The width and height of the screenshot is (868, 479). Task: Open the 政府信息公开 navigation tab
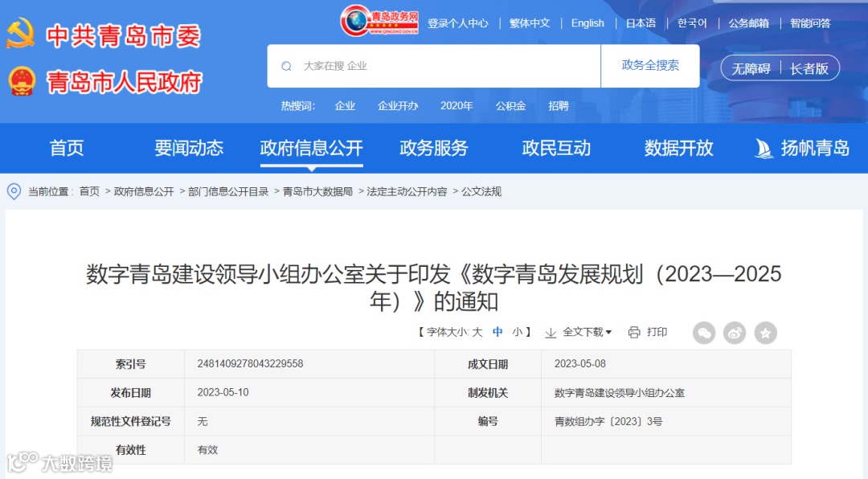[x=312, y=149]
